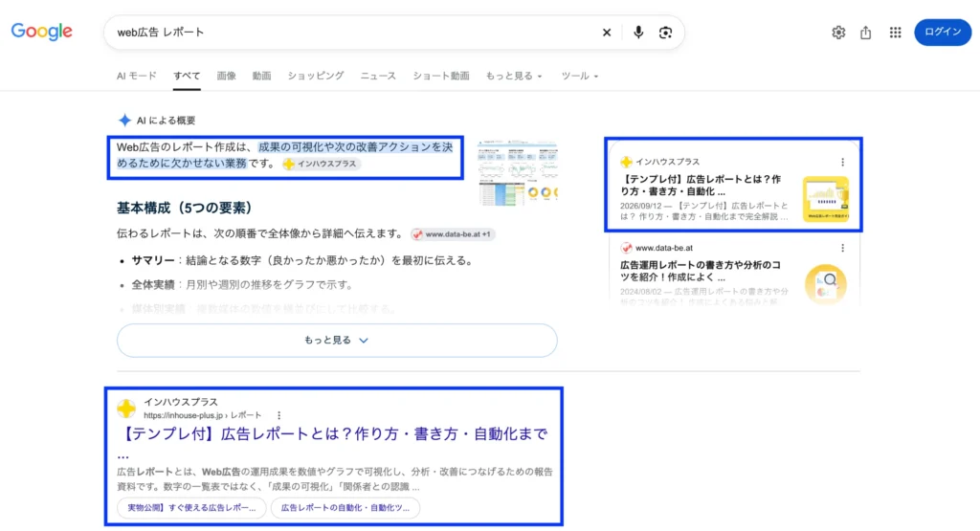Click www.data-be.at +1 citation chip
Image resolution: width=980 pixels, height=531 pixels.
[453, 234]
